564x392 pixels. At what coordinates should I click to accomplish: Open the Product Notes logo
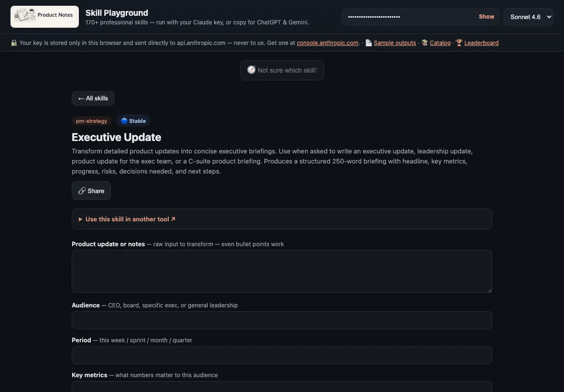click(44, 17)
